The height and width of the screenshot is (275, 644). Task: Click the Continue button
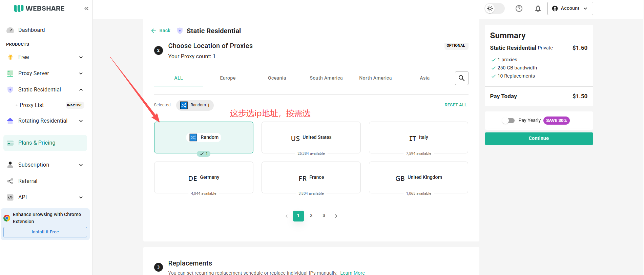tap(539, 139)
